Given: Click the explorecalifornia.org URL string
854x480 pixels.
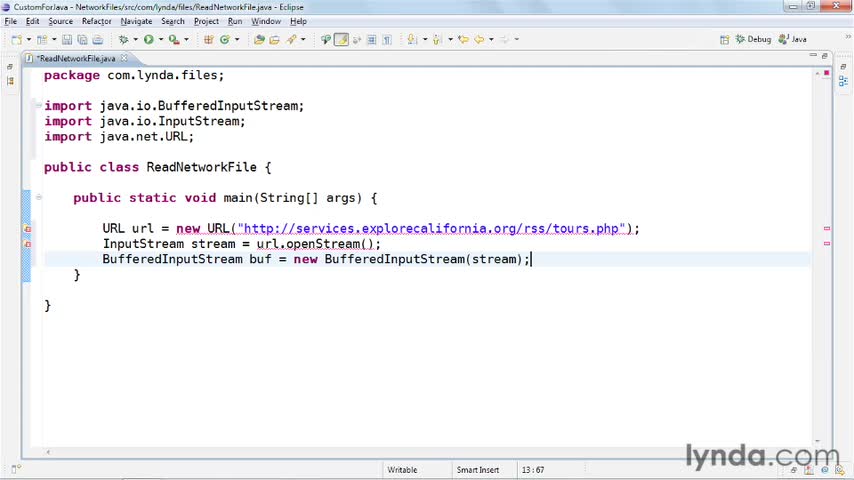Looking at the screenshot, I should (x=431, y=228).
